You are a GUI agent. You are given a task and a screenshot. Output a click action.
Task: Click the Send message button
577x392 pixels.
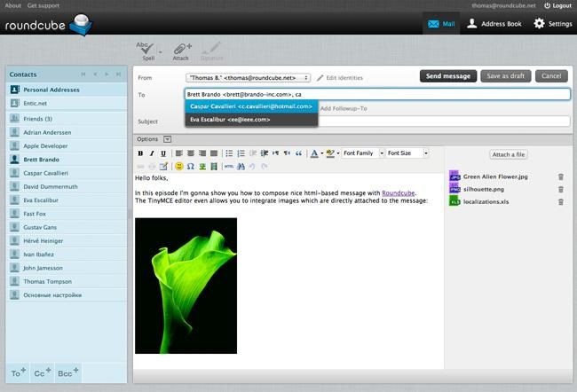(447, 76)
